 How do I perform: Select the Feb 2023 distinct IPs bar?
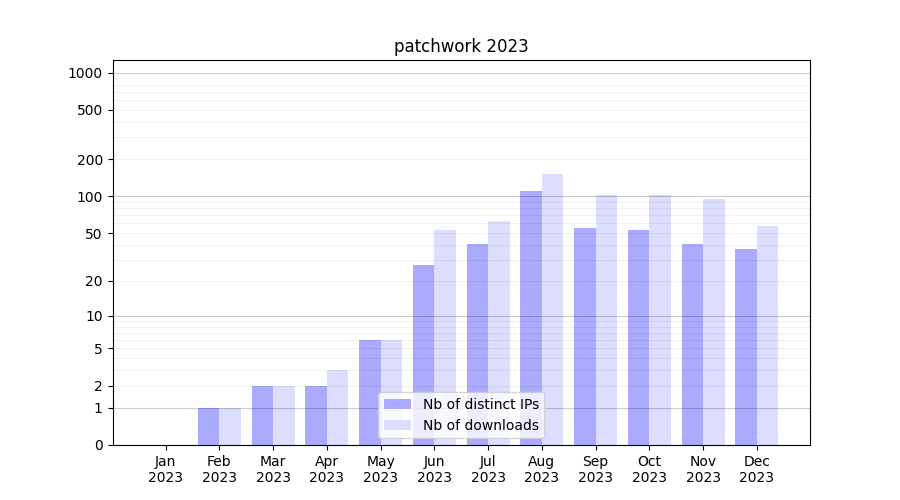pos(208,426)
